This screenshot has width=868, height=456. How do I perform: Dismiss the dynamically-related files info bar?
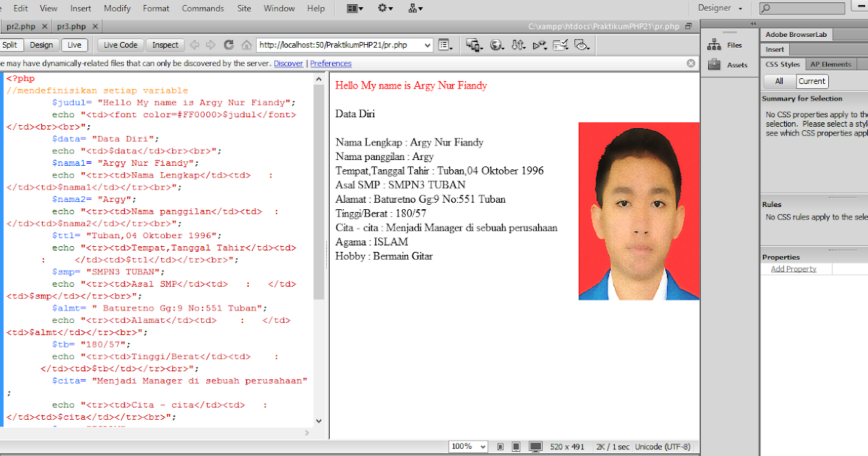point(691,64)
